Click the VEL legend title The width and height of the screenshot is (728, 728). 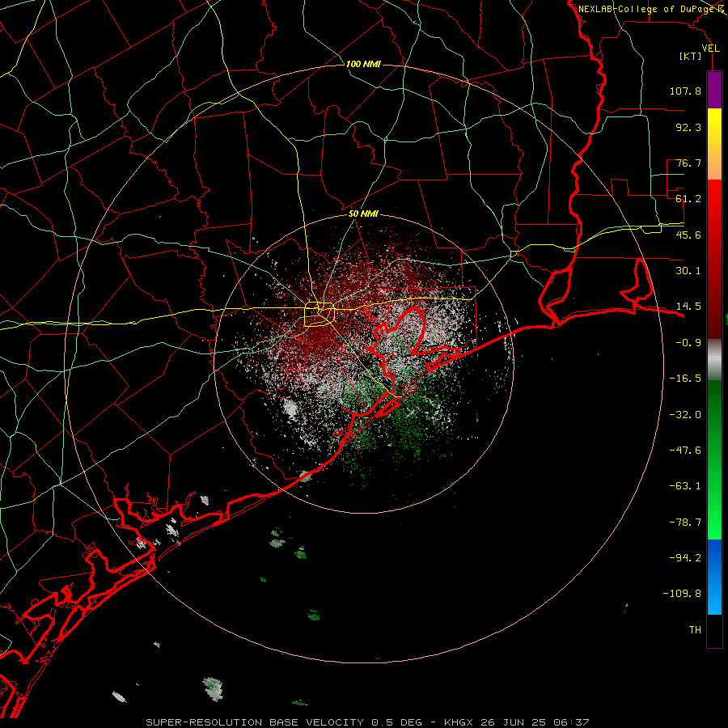pos(711,49)
